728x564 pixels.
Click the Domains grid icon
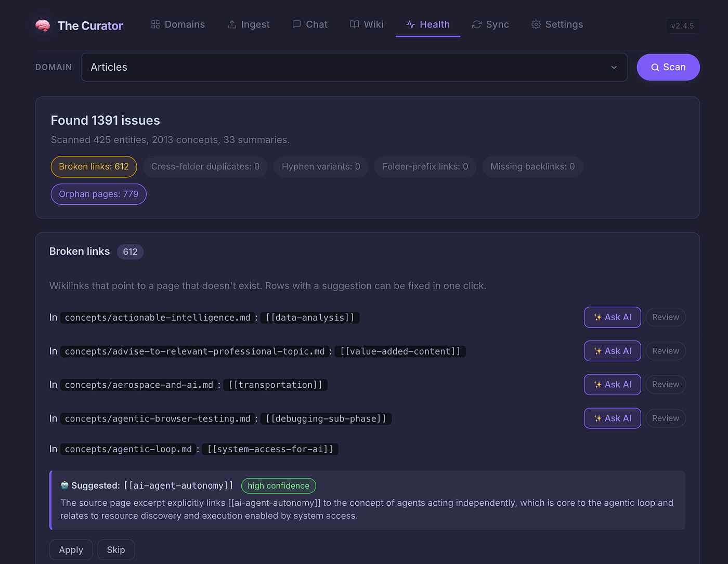coord(155,24)
